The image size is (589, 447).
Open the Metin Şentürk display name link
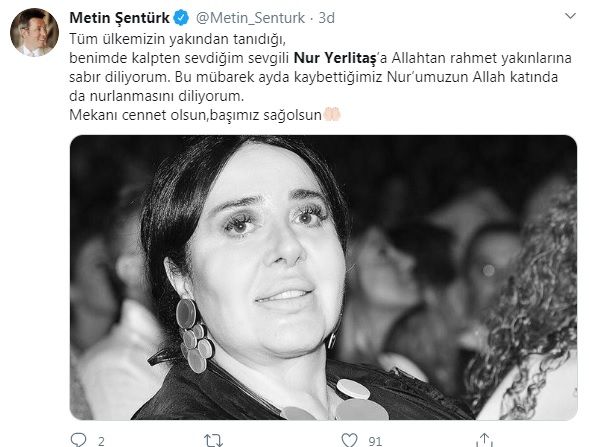(x=119, y=18)
